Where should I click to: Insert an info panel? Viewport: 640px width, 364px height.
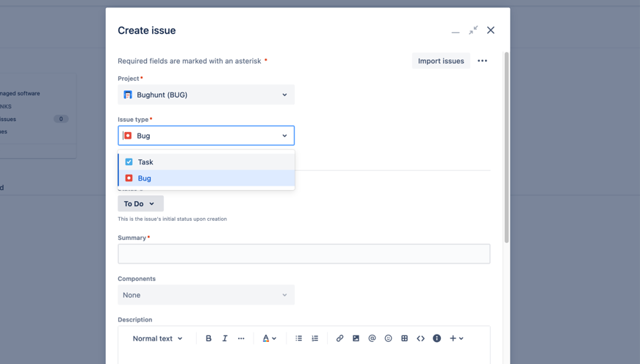tap(436, 338)
